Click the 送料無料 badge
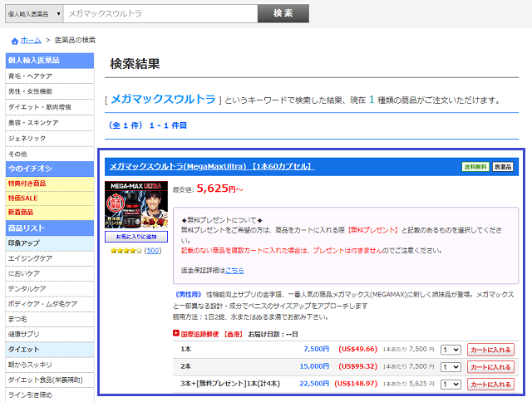This screenshot has height=402, width=532. point(475,167)
